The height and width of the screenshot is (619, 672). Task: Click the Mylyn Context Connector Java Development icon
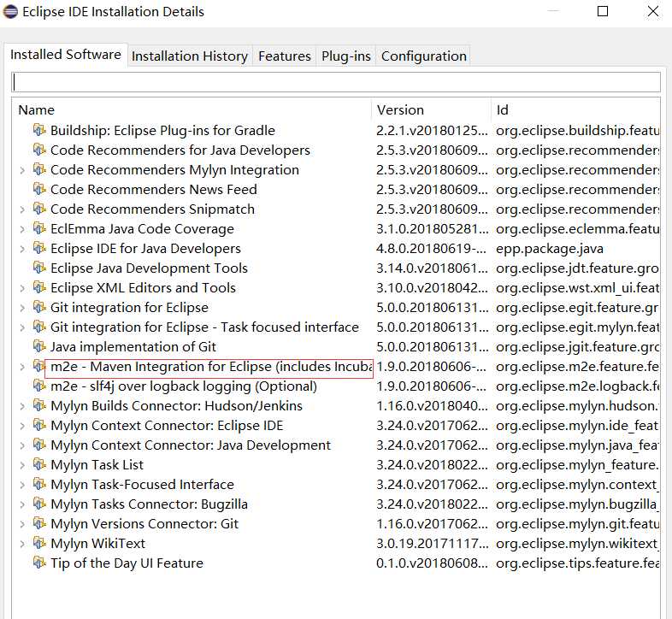click(39, 445)
